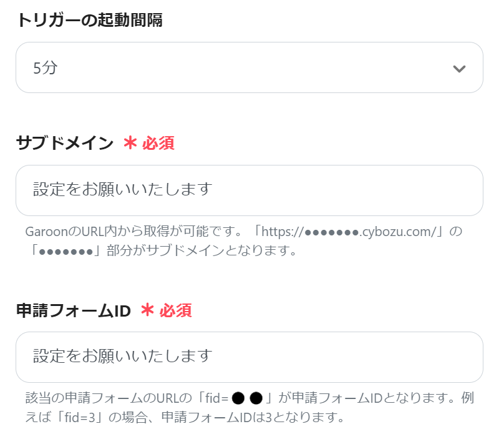This screenshot has width=504, height=439.
Task: Click the Garoon URL helper text under サブドメイン
Action: (244, 241)
